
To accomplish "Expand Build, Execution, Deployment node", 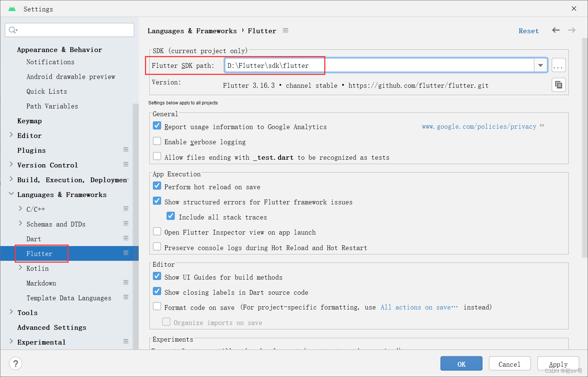I will (x=11, y=179).
